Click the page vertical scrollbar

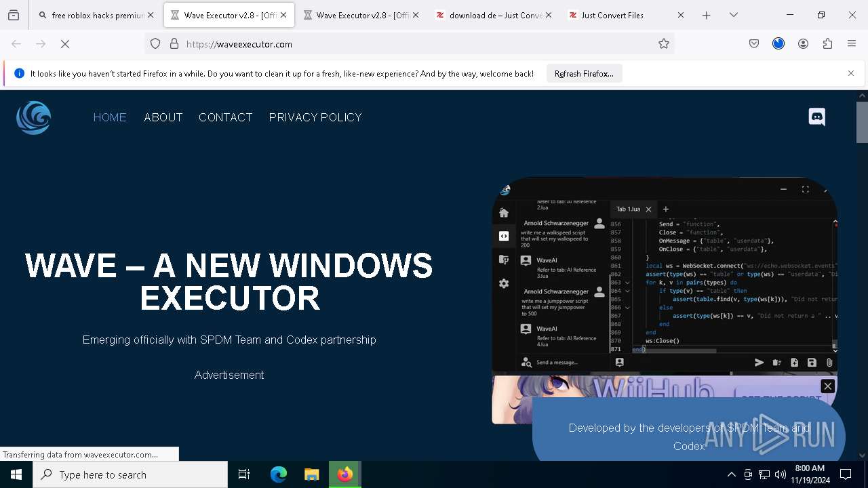pyautogui.click(x=862, y=122)
